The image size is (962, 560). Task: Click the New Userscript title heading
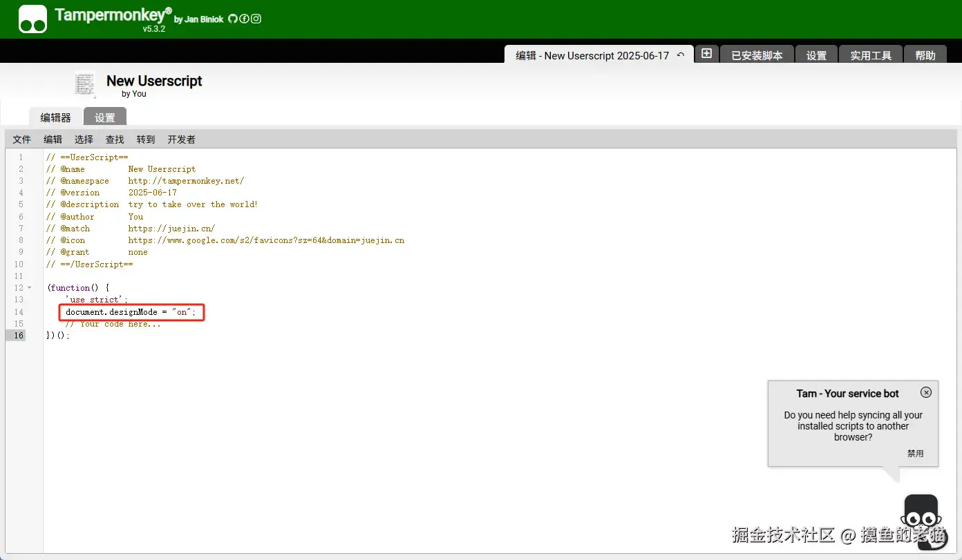click(154, 81)
